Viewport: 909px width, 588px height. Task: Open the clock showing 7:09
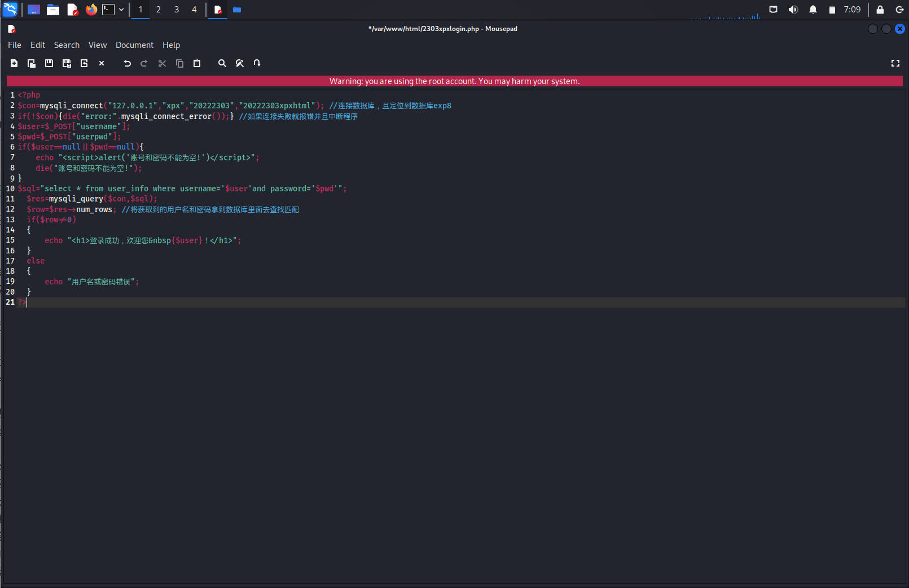coord(852,10)
